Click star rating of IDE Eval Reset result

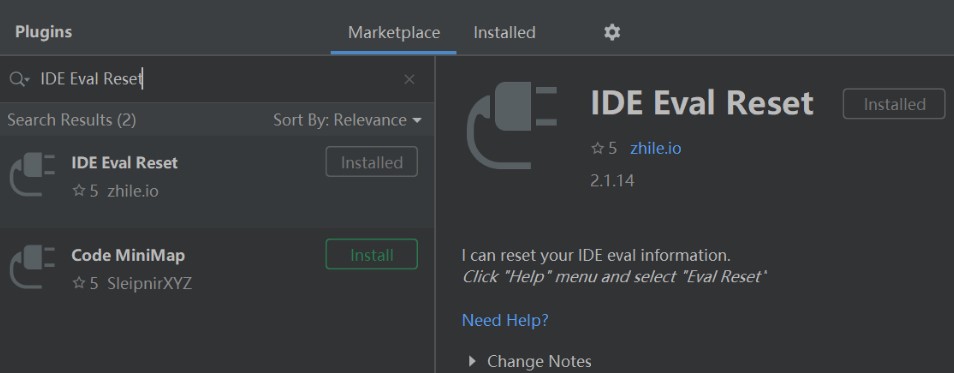(x=85, y=191)
